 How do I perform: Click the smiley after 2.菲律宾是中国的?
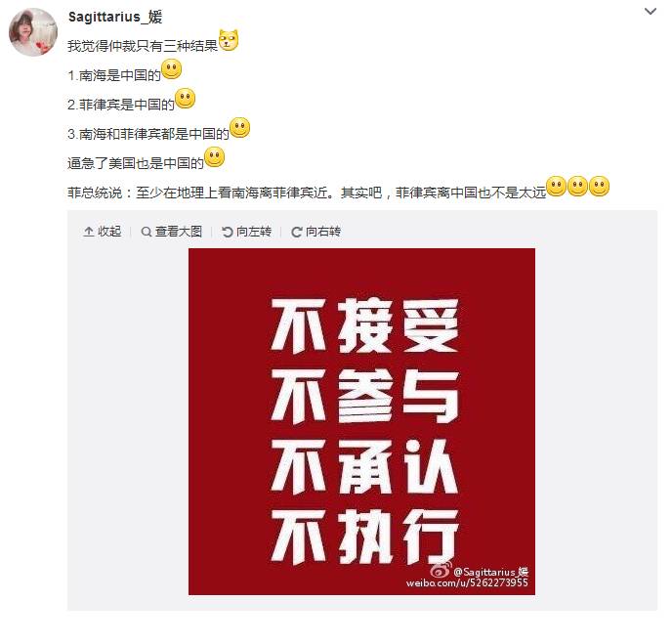[186, 99]
